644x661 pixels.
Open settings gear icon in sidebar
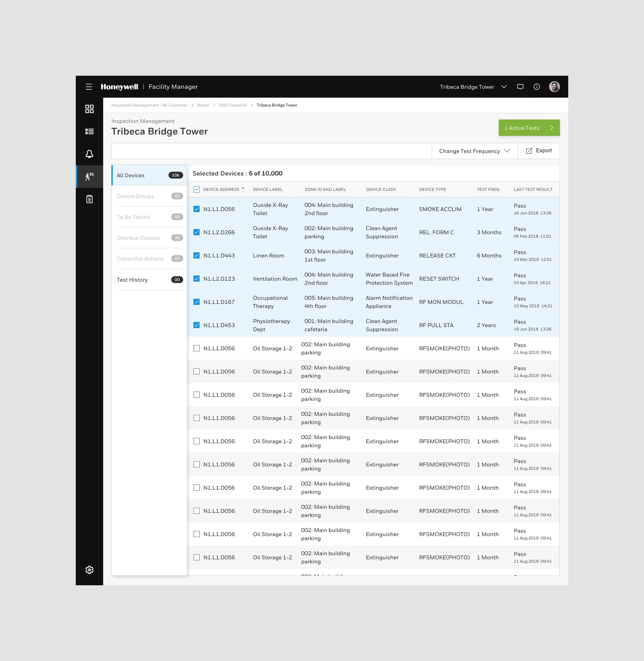click(89, 570)
